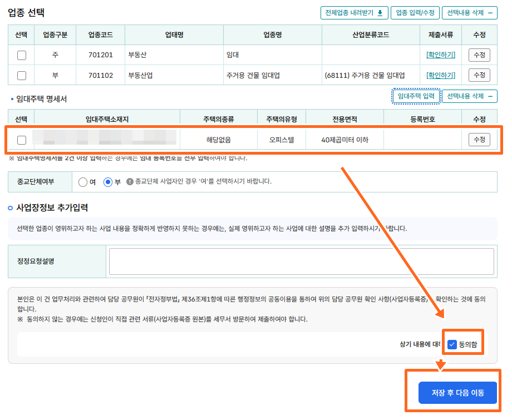The height and width of the screenshot is (420, 512).
Task: Click 저장 후 다음 이동 button
Action: pos(456,392)
